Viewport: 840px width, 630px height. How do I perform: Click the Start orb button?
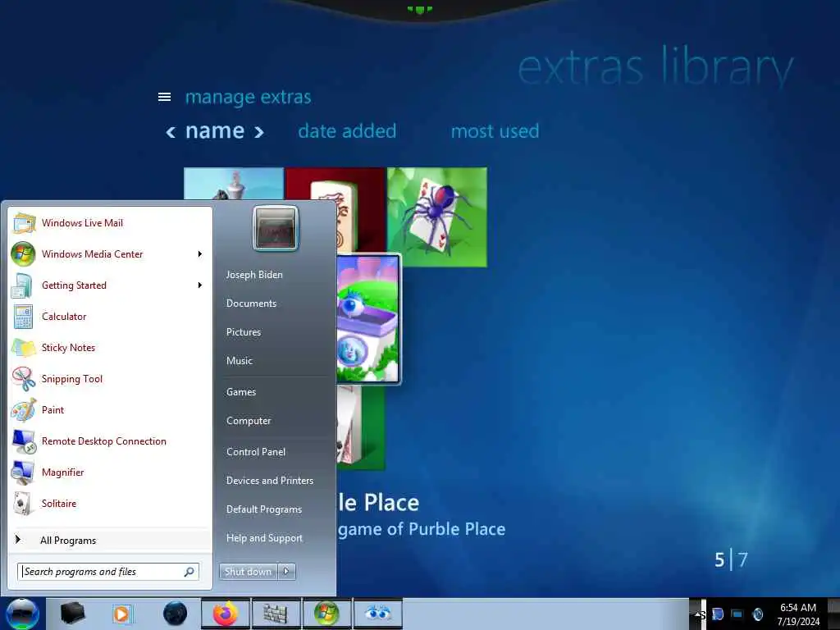[22, 614]
